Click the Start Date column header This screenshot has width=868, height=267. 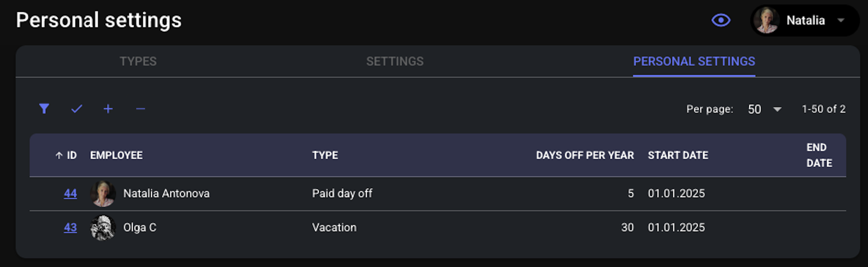click(x=678, y=155)
